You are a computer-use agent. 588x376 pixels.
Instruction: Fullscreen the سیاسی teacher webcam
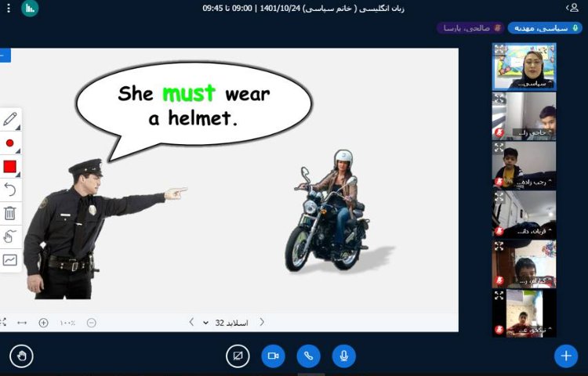[x=499, y=50]
